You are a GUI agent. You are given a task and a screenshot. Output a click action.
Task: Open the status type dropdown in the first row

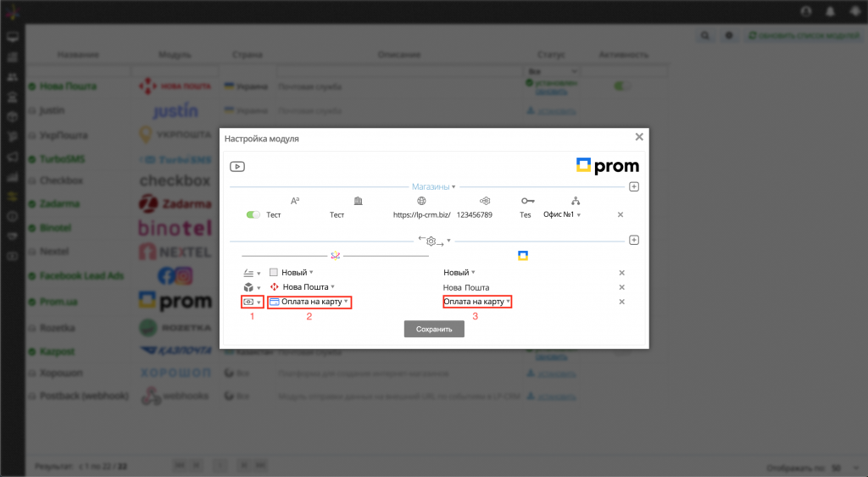(x=252, y=273)
